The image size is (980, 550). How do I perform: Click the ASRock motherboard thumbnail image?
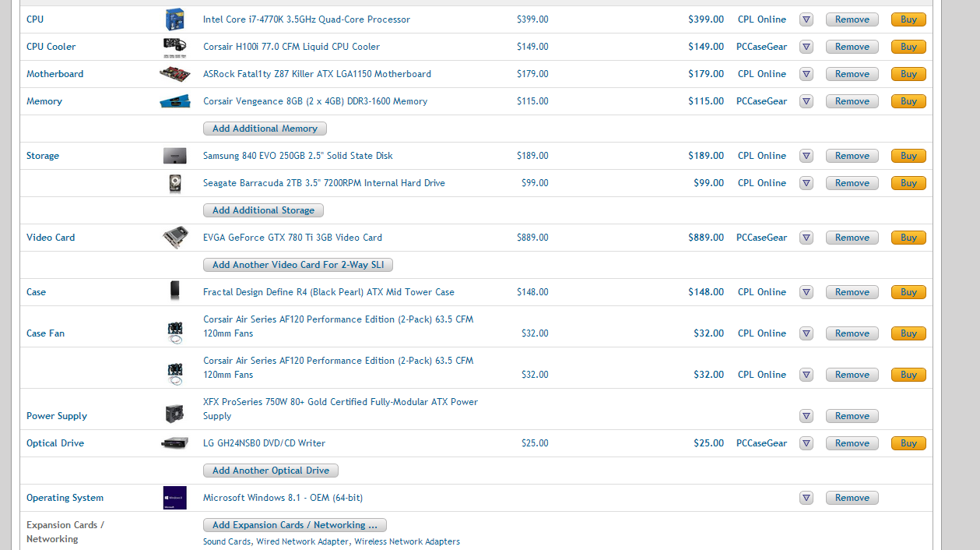click(x=174, y=74)
